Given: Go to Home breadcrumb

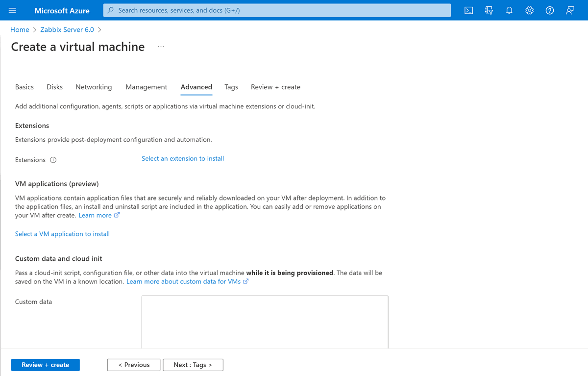Looking at the screenshot, I should [20, 29].
